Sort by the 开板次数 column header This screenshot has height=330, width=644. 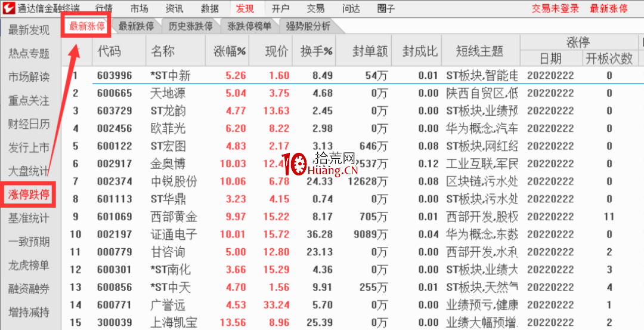coord(609,58)
